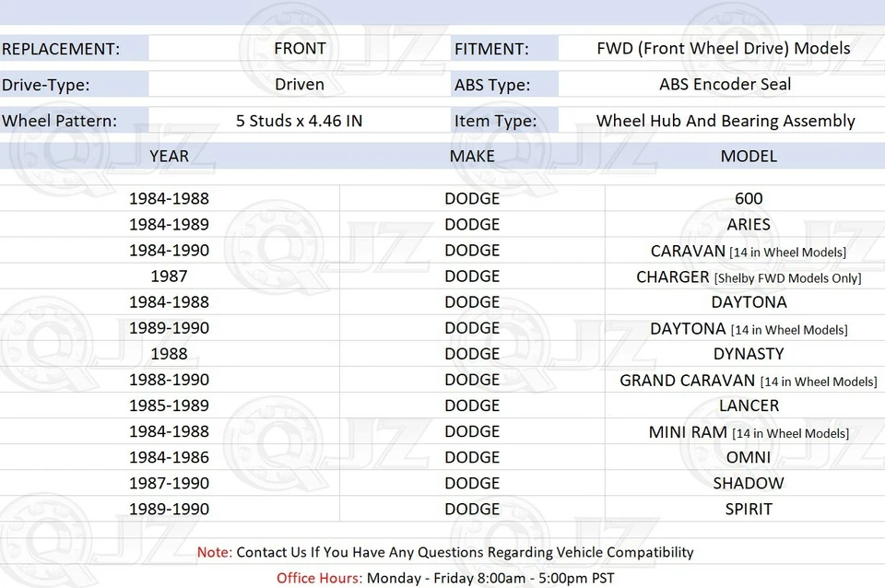Select year '1984-1990' for Caravan

169,251
